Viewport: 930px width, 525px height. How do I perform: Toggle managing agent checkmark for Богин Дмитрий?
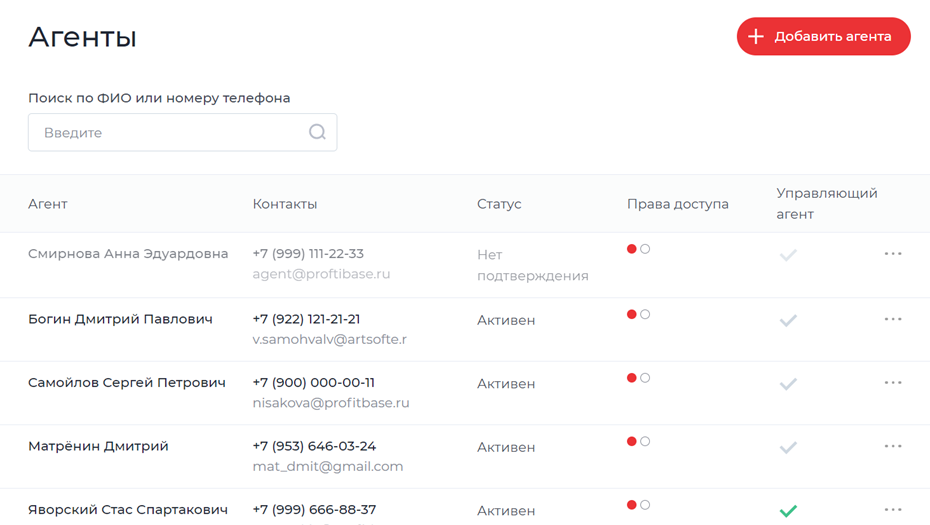pyautogui.click(x=788, y=321)
